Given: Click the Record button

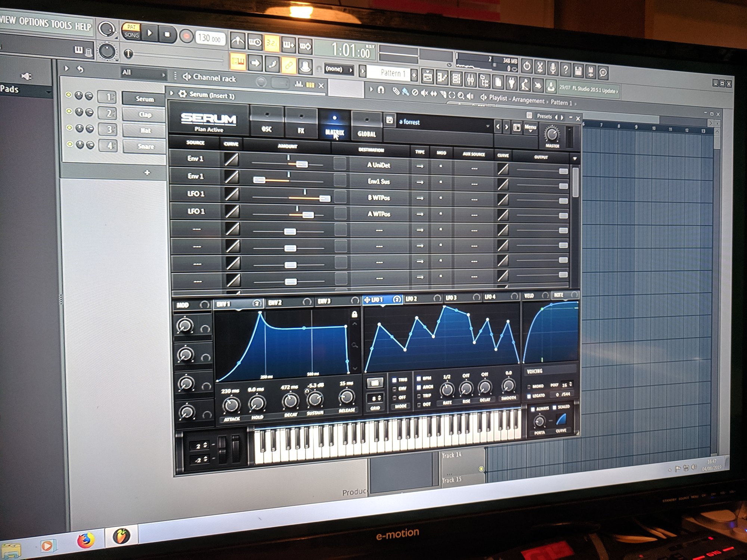Looking at the screenshot, I should [x=186, y=36].
